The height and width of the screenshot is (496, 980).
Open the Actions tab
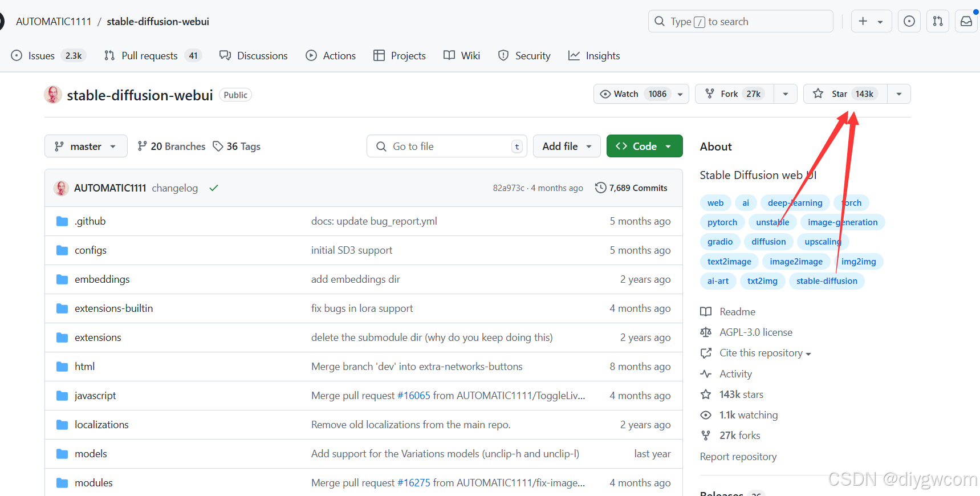(x=331, y=56)
